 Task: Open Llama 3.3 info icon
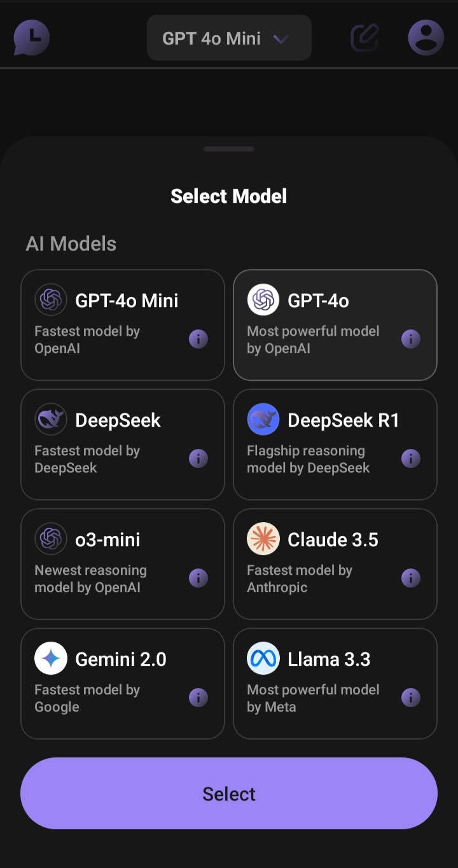(x=411, y=698)
